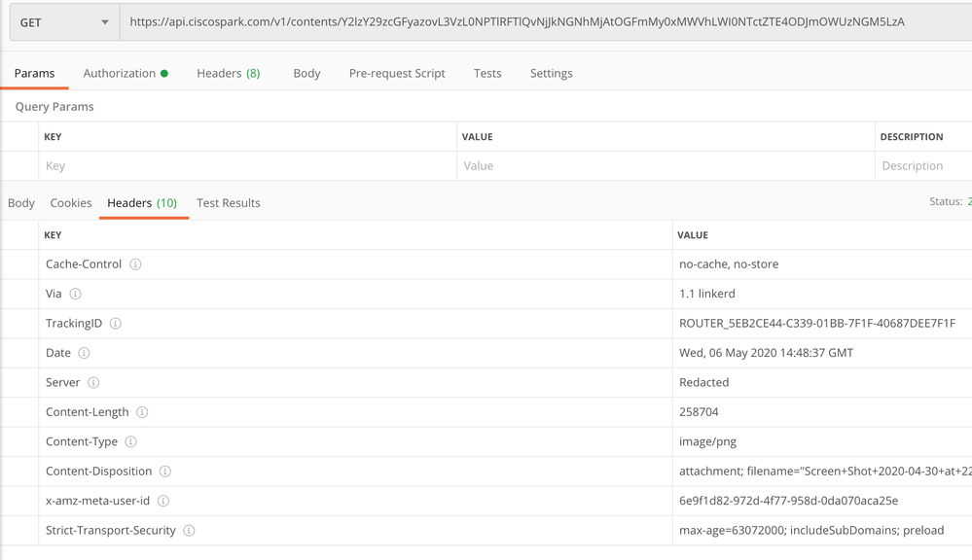This screenshot has height=560, width=972.
Task: Click the info icon beside Content-Length
Action: click(142, 412)
